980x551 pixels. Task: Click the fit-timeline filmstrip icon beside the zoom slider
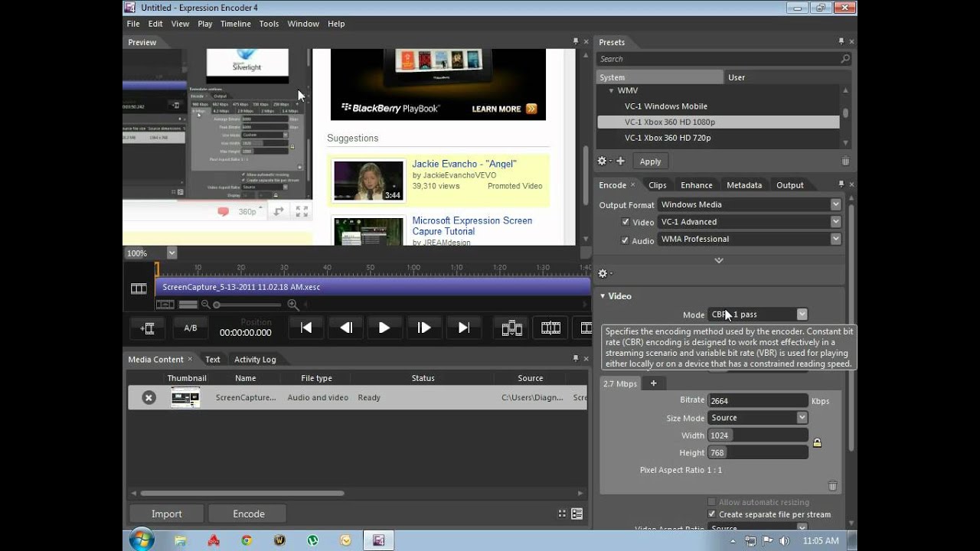click(x=165, y=305)
